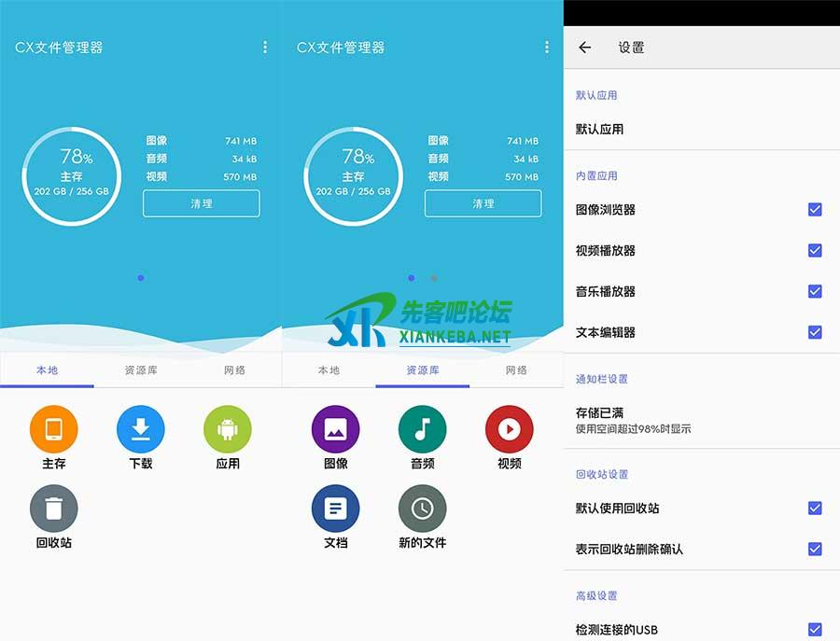This screenshot has height=641, width=840.
Task: Disable the 默认使用回收站 checkbox
Action: point(815,509)
